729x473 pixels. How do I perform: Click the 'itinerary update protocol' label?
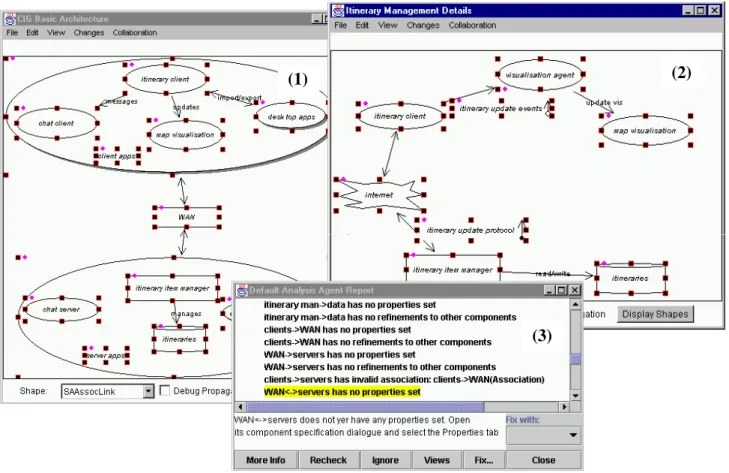click(x=471, y=230)
